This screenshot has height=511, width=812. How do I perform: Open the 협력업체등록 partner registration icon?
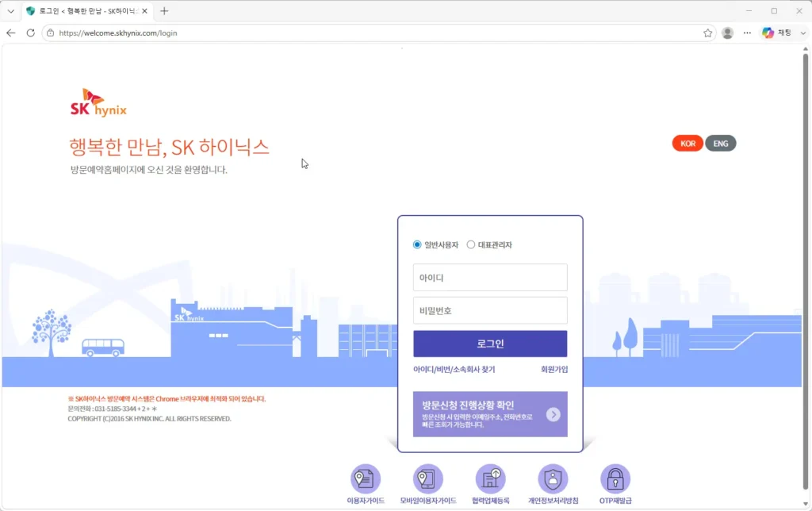490,479
